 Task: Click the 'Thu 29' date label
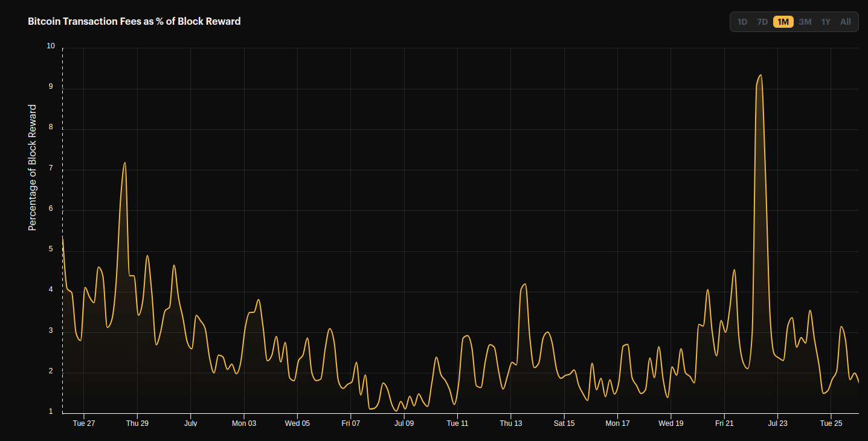tap(137, 423)
